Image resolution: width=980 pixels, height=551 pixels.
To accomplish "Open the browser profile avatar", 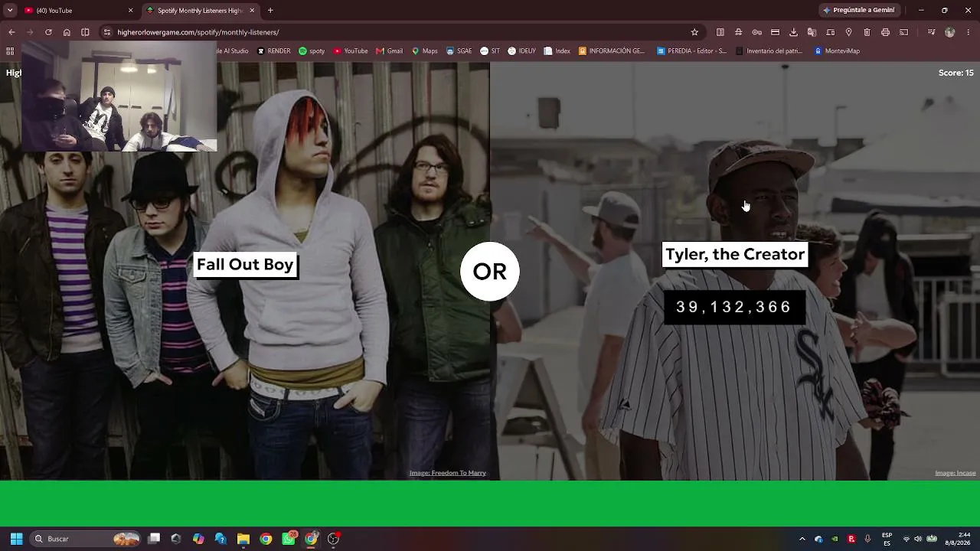I will click(950, 32).
